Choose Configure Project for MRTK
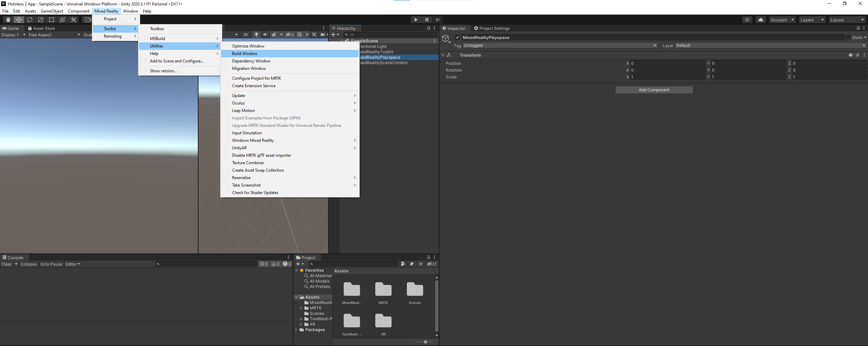This screenshot has height=346, width=868. click(x=290, y=78)
